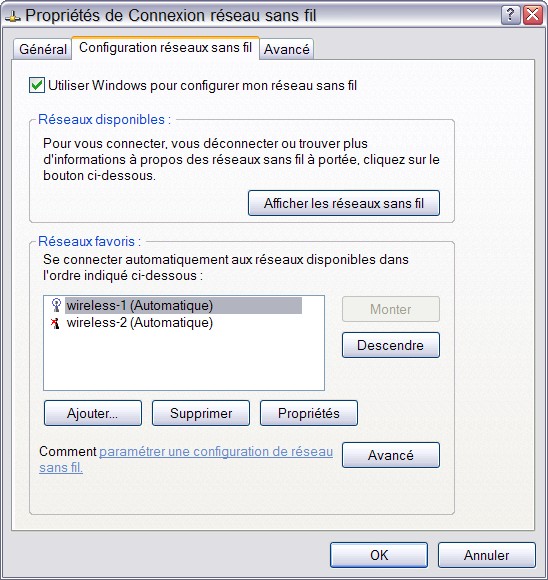Open the Avancé tab
Screen dimensions: 548x580
tap(287, 49)
